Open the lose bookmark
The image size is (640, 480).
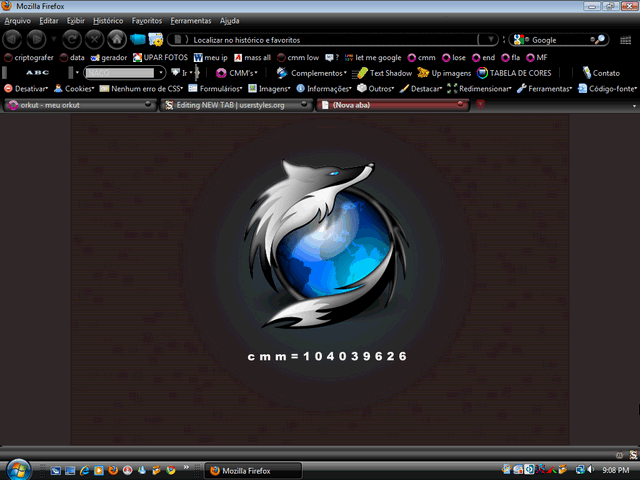coord(454,58)
